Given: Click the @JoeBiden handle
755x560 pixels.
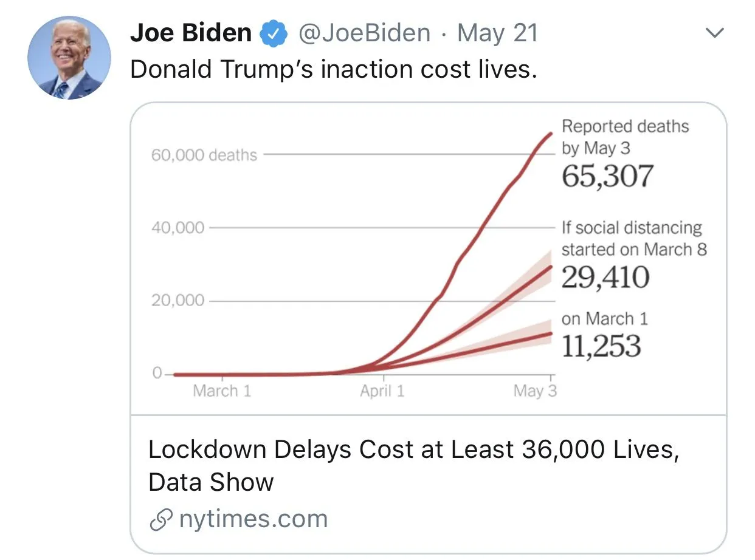Looking at the screenshot, I should coord(364,33).
